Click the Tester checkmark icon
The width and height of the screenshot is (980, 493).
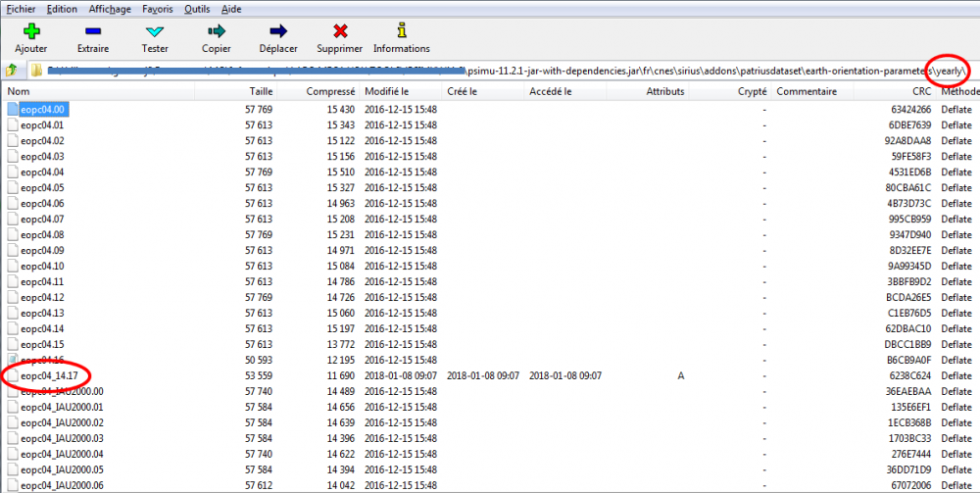pyautogui.click(x=154, y=31)
